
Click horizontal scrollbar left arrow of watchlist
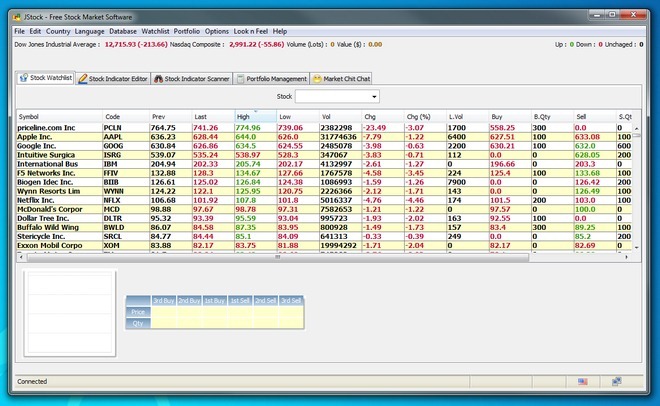coord(21,257)
